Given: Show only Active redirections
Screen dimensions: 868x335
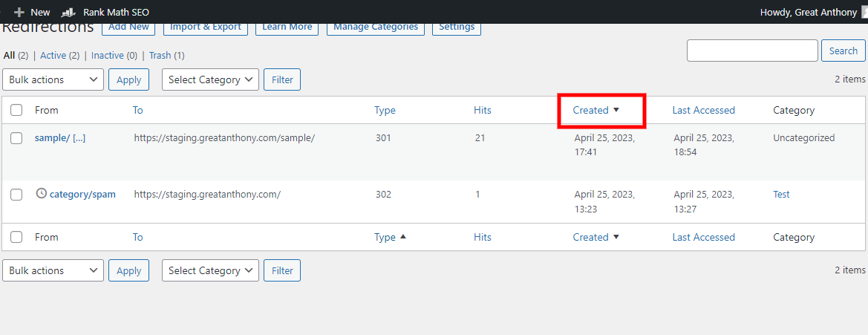Looking at the screenshot, I should pos(53,56).
